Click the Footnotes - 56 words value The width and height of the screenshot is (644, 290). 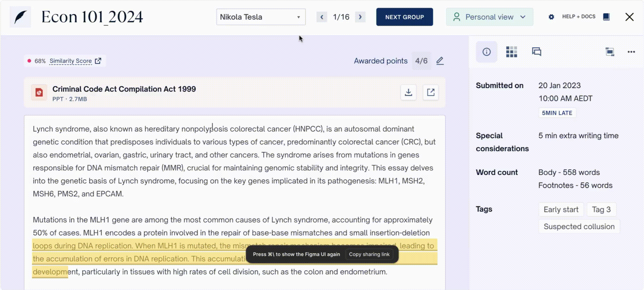tap(575, 185)
